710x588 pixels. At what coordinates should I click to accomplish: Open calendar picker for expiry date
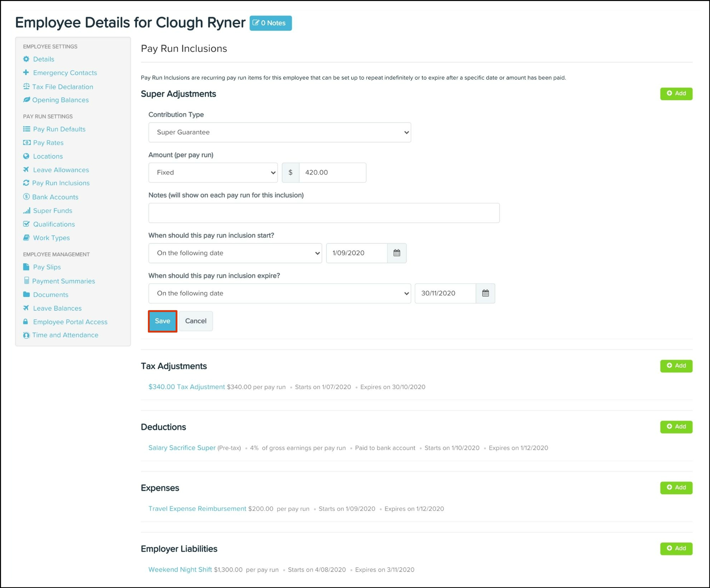tap(485, 293)
